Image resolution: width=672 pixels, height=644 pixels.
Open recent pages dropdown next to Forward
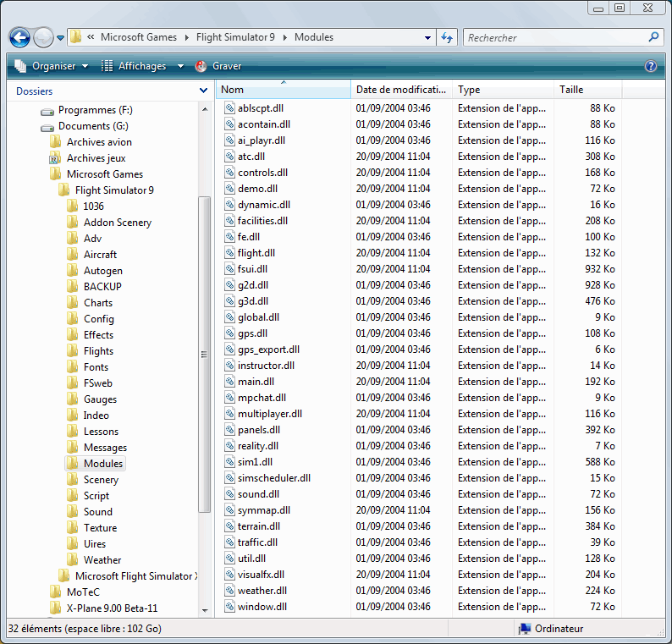(x=61, y=38)
